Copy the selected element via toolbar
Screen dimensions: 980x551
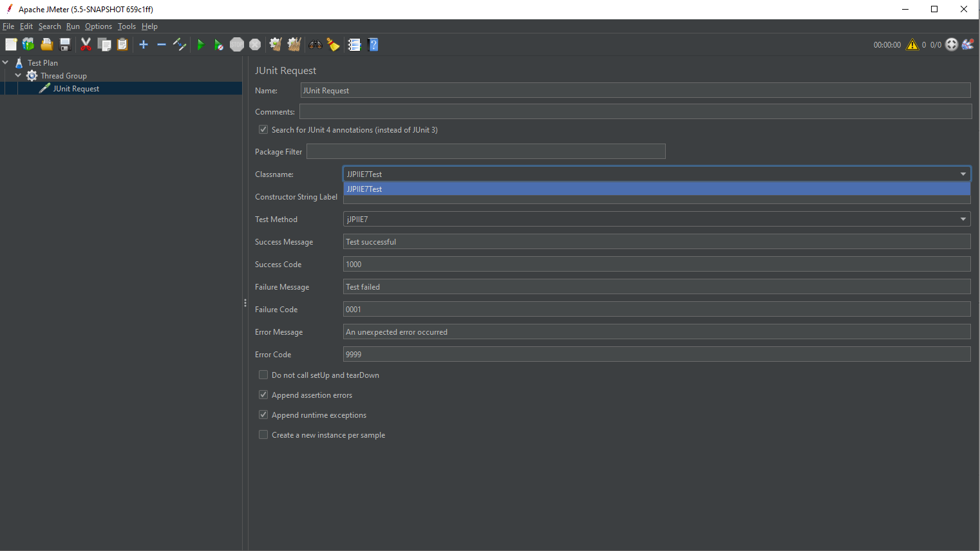(x=104, y=44)
